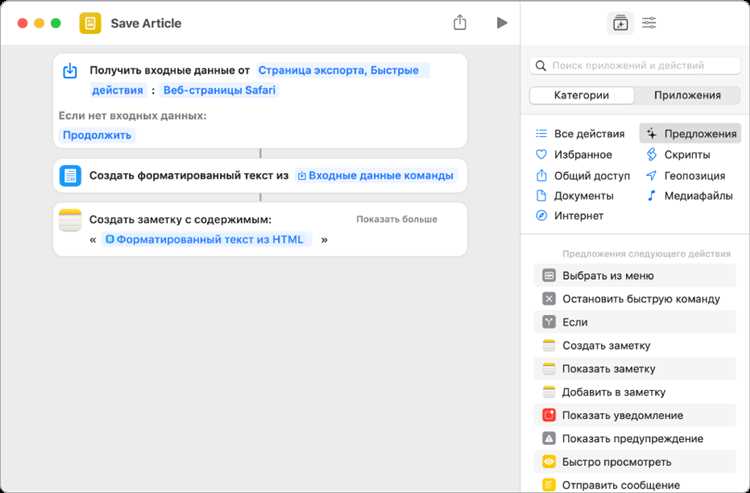
Task: Open the shortcut settings sliders icon
Action: click(649, 23)
